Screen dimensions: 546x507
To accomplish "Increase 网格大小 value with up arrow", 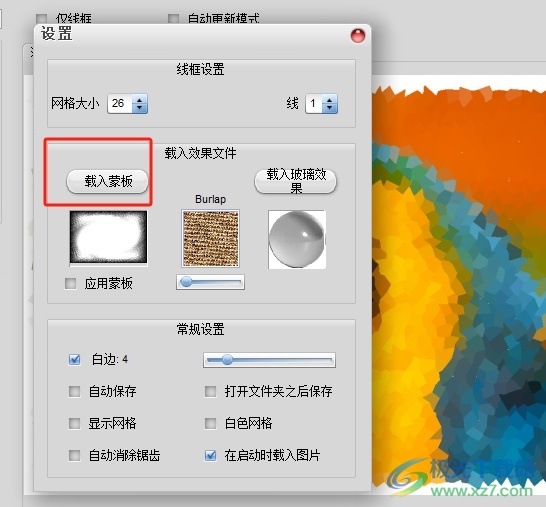I will pos(140,100).
